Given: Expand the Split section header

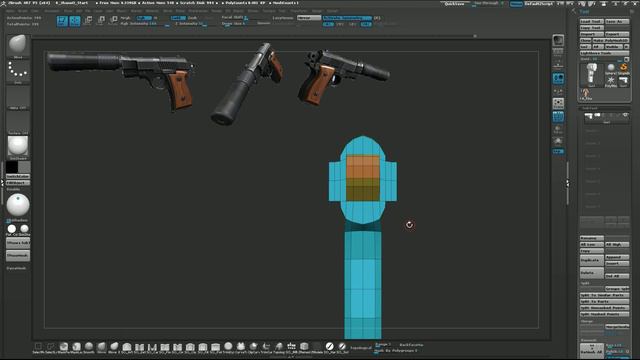Looking at the screenshot, I should coord(585,283).
